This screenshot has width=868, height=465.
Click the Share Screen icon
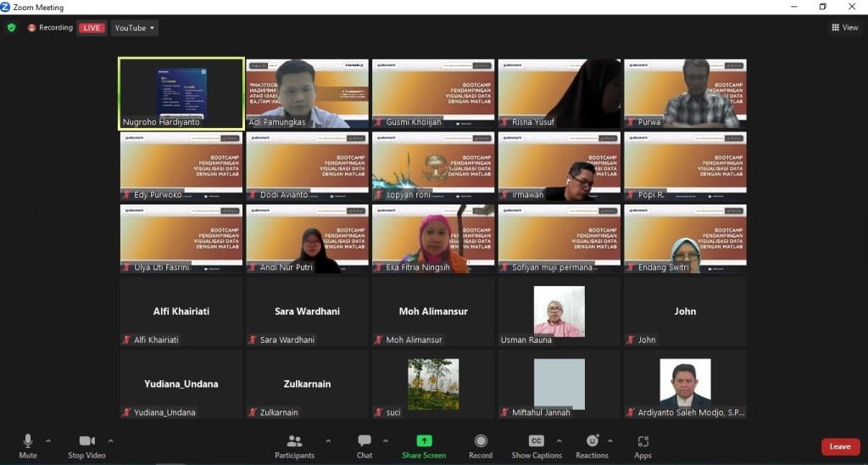[x=424, y=441]
